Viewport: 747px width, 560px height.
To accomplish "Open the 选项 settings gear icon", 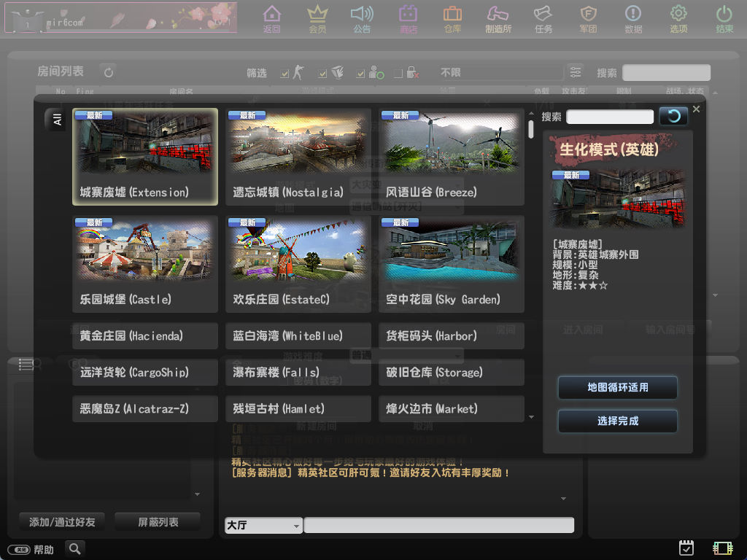I will [x=678, y=19].
